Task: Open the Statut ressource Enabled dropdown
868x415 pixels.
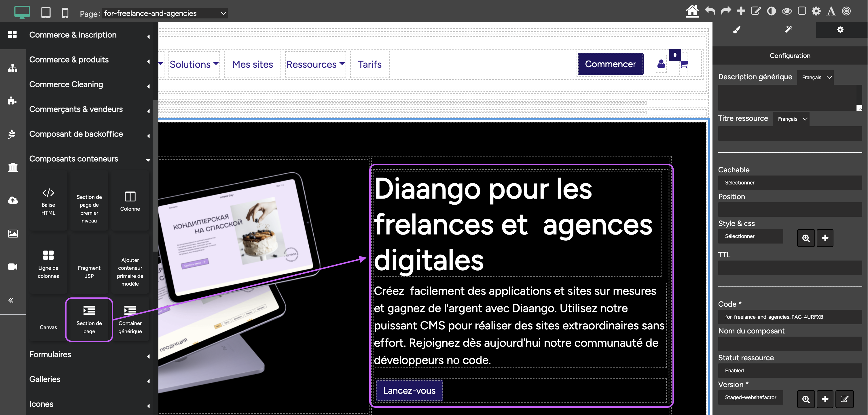Action: pos(790,371)
